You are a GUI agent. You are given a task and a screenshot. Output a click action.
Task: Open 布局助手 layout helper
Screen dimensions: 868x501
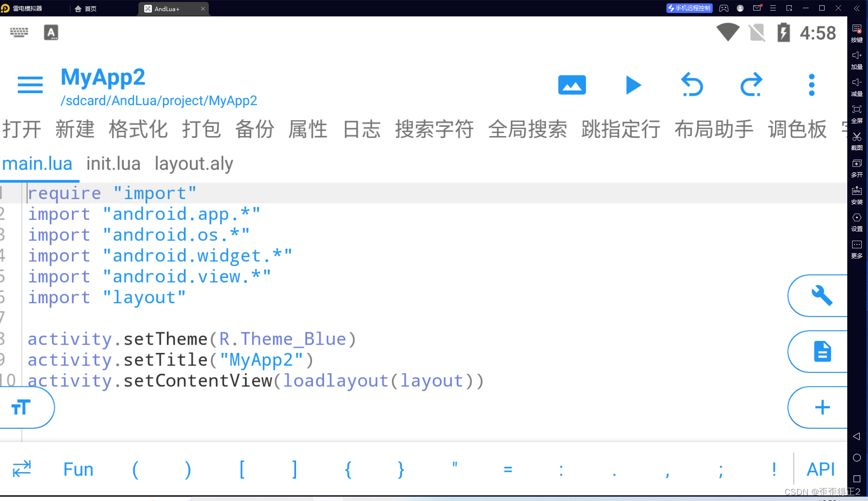(714, 129)
